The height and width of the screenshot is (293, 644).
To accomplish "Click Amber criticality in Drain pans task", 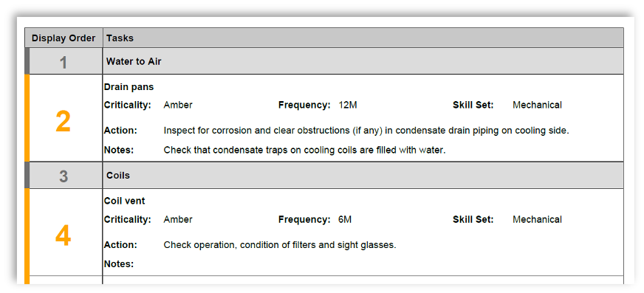I will (178, 105).
